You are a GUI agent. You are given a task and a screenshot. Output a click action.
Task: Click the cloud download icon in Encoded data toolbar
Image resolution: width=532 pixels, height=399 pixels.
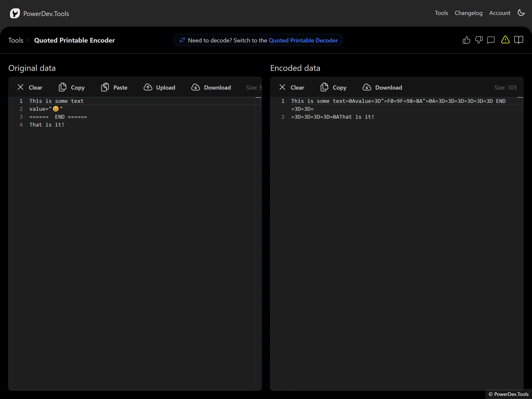(x=367, y=87)
